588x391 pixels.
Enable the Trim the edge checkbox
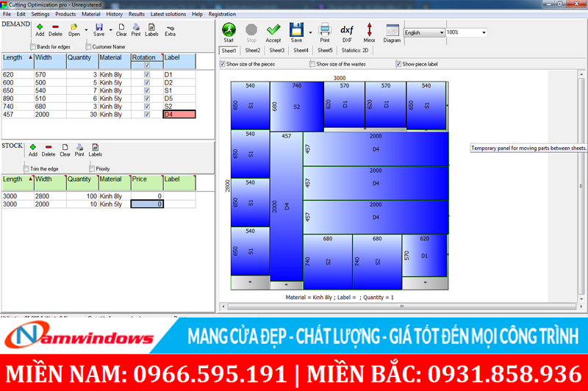26,169
